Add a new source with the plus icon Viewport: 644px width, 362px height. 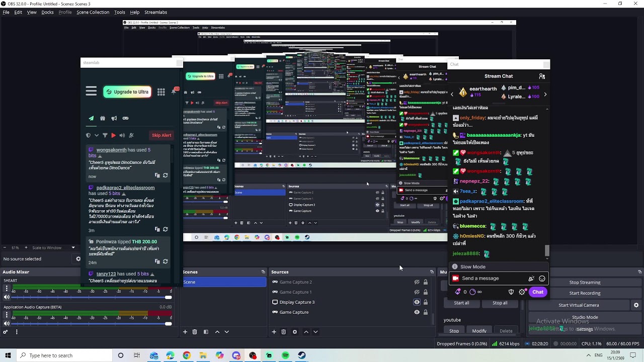tap(274, 332)
